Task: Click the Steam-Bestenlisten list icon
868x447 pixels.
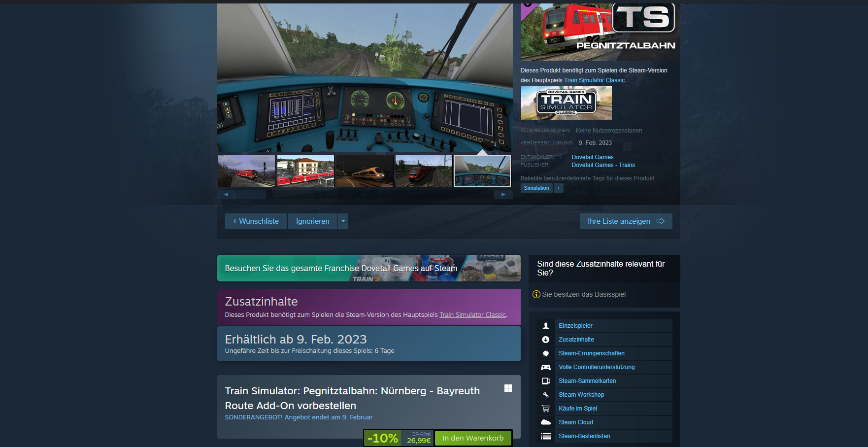Action: (x=545, y=436)
